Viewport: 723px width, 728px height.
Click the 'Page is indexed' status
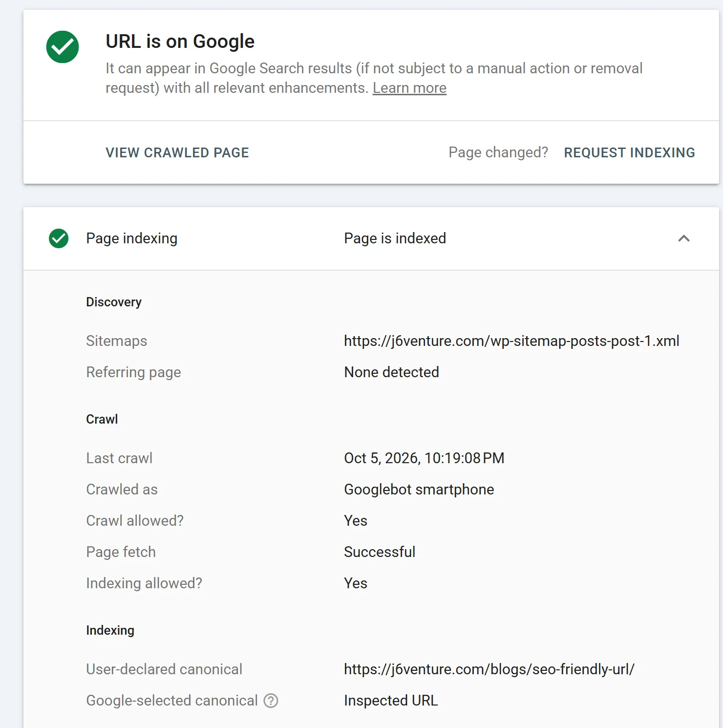(x=395, y=238)
